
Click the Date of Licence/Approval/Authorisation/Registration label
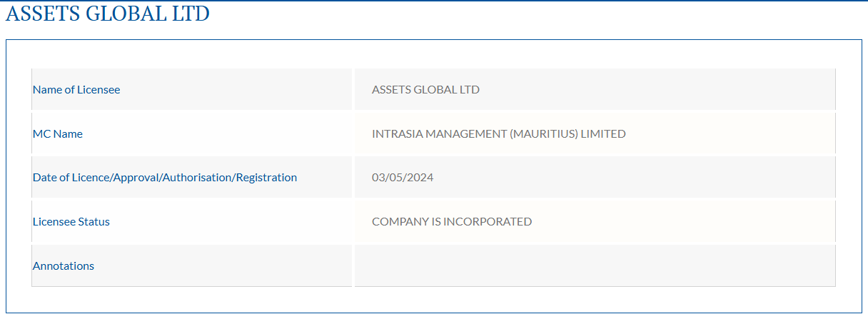(165, 178)
